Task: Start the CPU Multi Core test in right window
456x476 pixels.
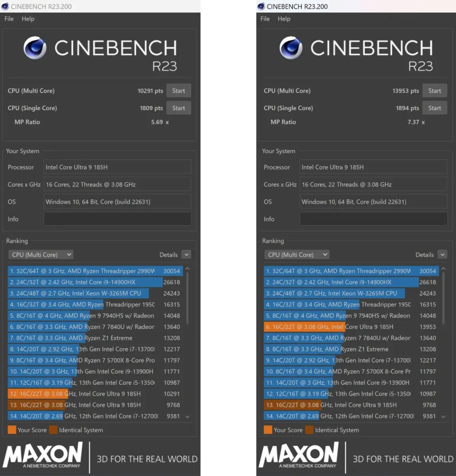Action: coord(435,91)
